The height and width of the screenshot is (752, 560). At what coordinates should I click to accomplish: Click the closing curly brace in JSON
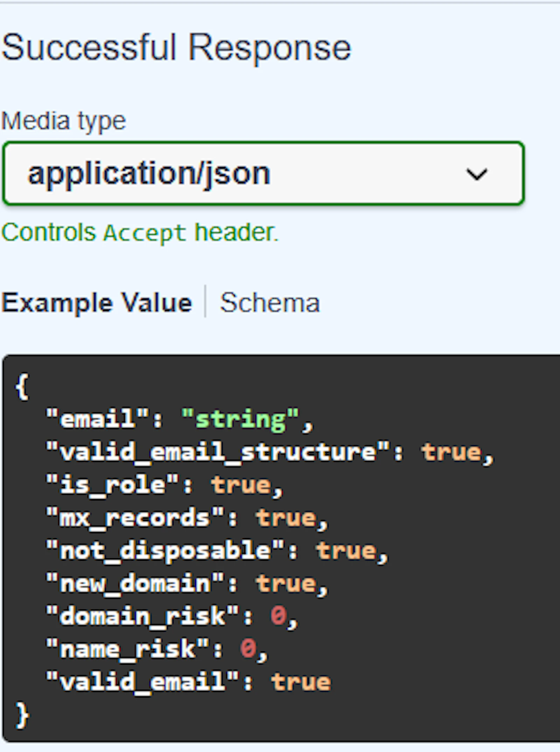coord(22,716)
